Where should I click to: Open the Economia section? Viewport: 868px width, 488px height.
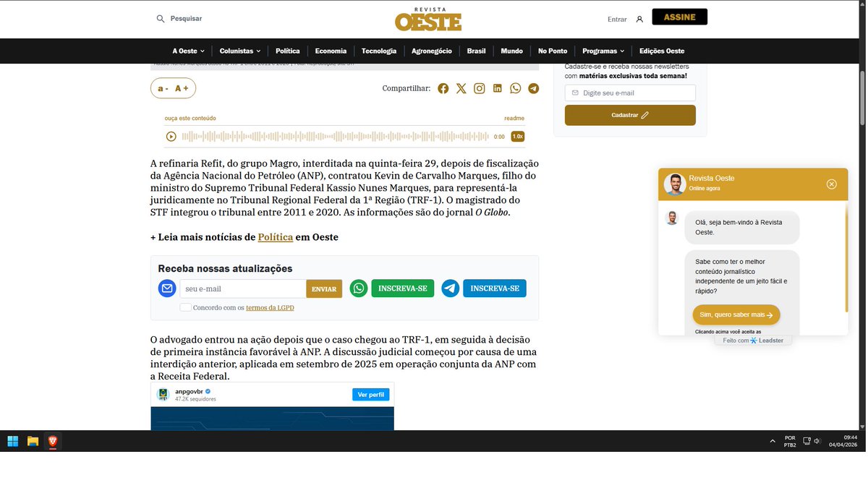[x=331, y=51]
